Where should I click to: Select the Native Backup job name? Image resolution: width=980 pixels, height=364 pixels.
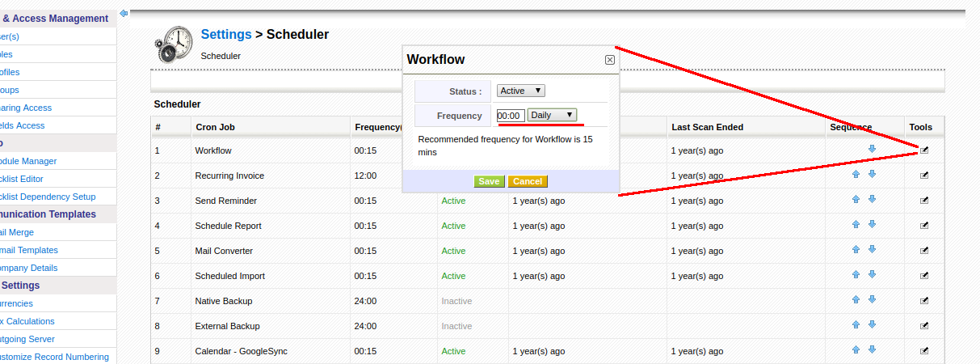pyautogui.click(x=224, y=301)
